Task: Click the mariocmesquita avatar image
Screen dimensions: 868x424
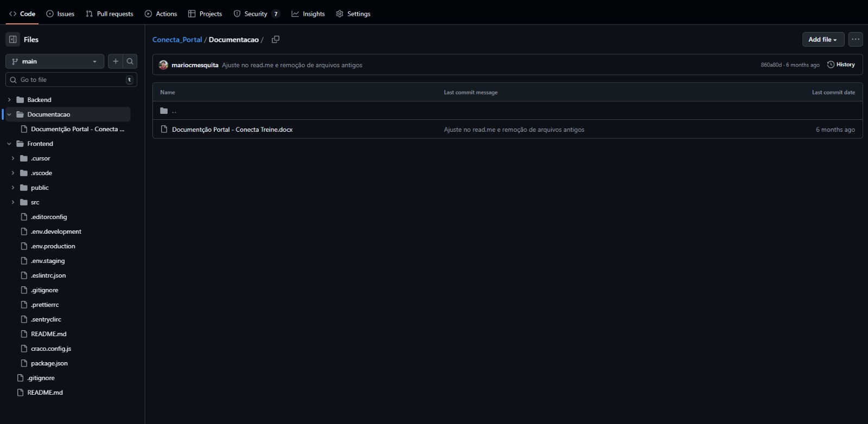Action: [163, 65]
